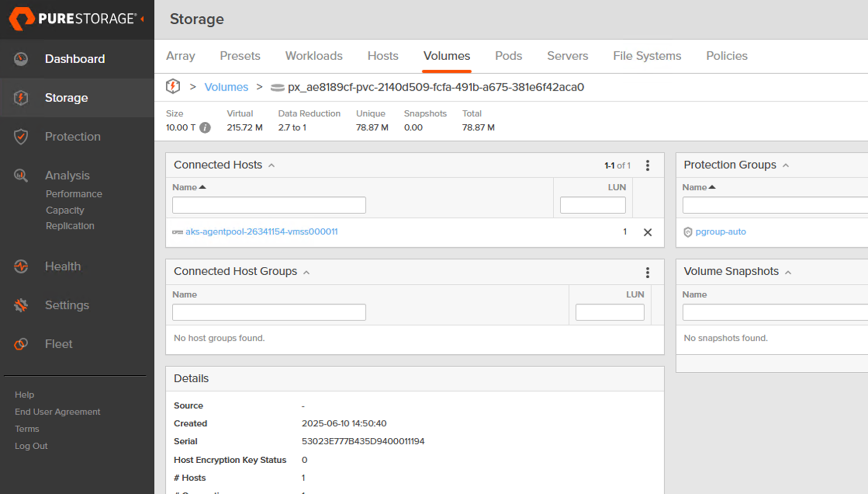
Task: Click host icon beside aks-agentpool-26341154-vmss000011
Action: (x=178, y=232)
